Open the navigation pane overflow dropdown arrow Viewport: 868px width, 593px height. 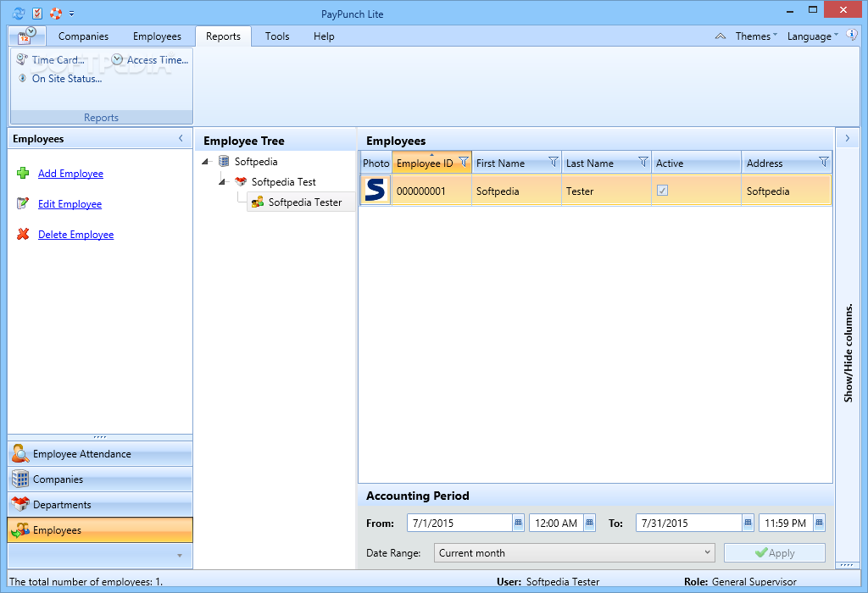(180, 556)
